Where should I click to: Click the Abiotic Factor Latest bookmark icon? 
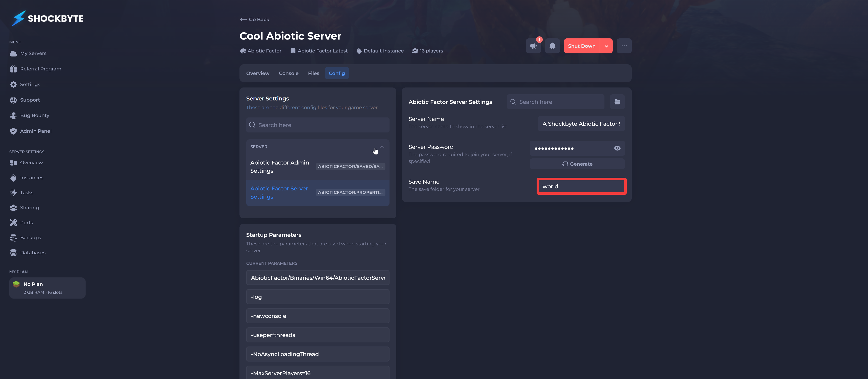coord(293,51)
